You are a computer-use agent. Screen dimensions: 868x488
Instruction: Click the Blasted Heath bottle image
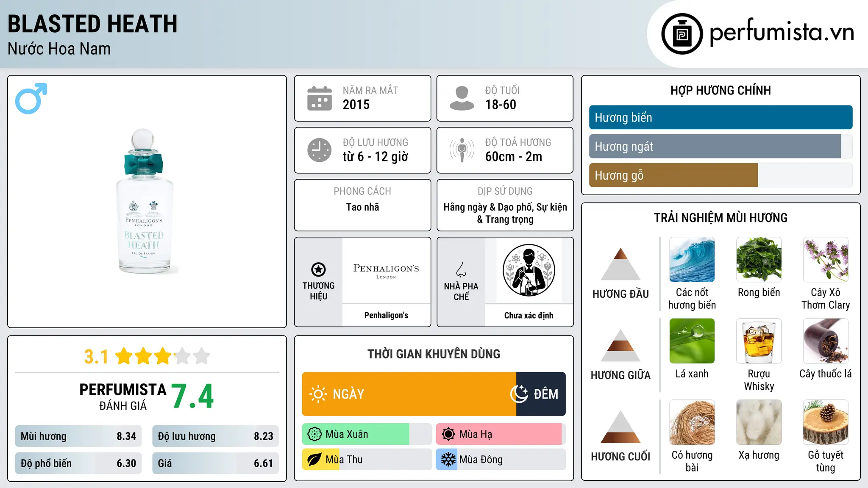coord(145,201)
